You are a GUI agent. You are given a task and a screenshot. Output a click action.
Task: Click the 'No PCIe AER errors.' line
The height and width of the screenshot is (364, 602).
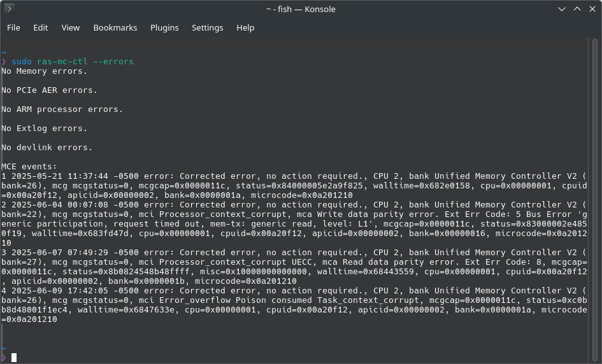49,90
